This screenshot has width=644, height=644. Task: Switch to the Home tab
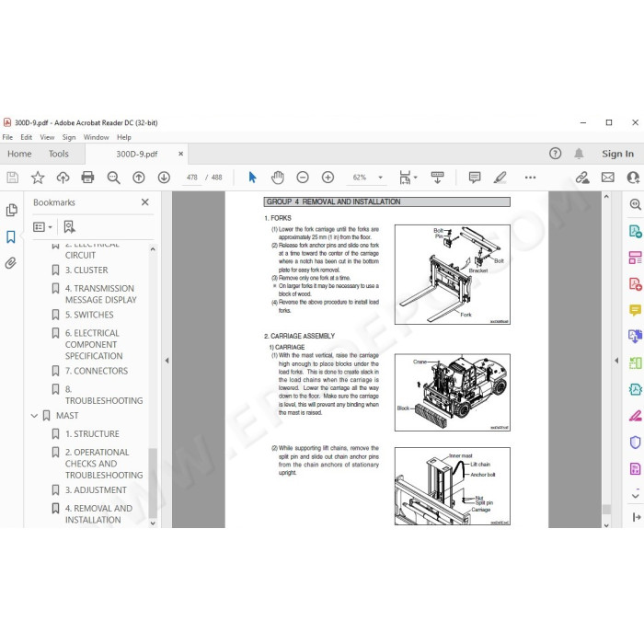pyautogui.click(x=19, y=154)
